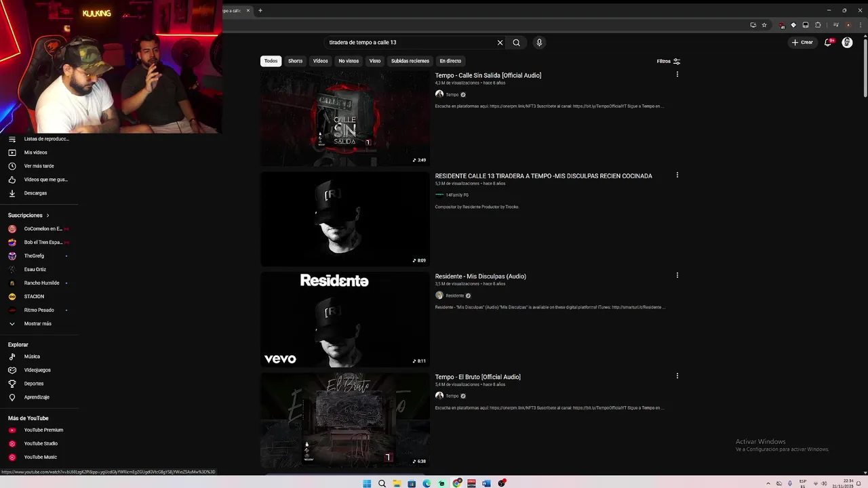Screen dimensions: 868x488
Task: Open options menu for Calle Sin Salida video
Action: click(x=677, y=75)
